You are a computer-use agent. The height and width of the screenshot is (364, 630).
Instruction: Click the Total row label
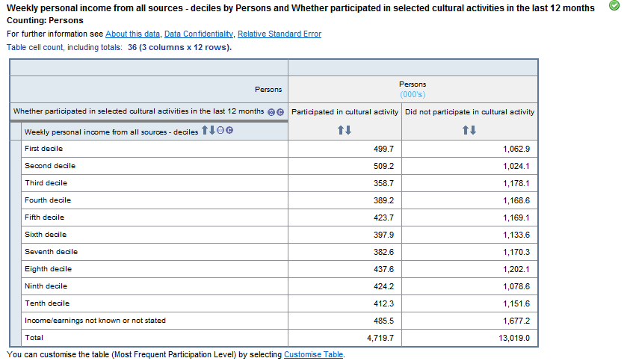pyautogui.click(x=34, y=338)
